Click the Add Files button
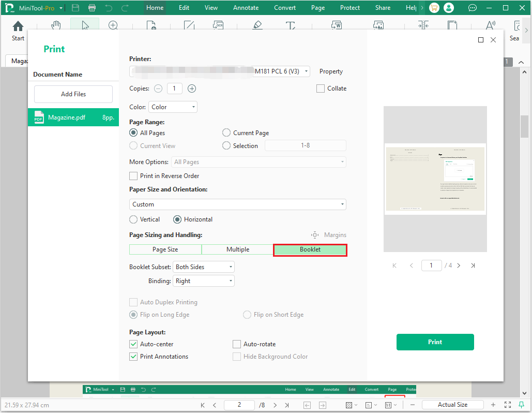This screenshot has height=413, width=532. pos(73,94)
